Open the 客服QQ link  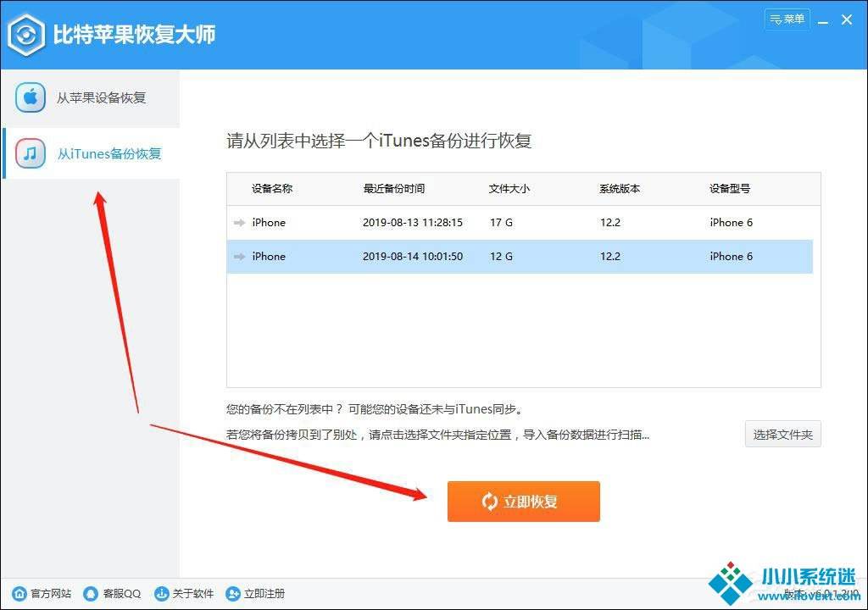coord(122,593)
